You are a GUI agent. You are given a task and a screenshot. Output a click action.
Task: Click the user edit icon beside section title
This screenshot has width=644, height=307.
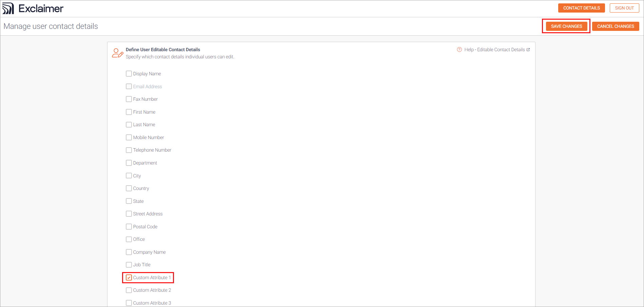click(x=117, y=53)
